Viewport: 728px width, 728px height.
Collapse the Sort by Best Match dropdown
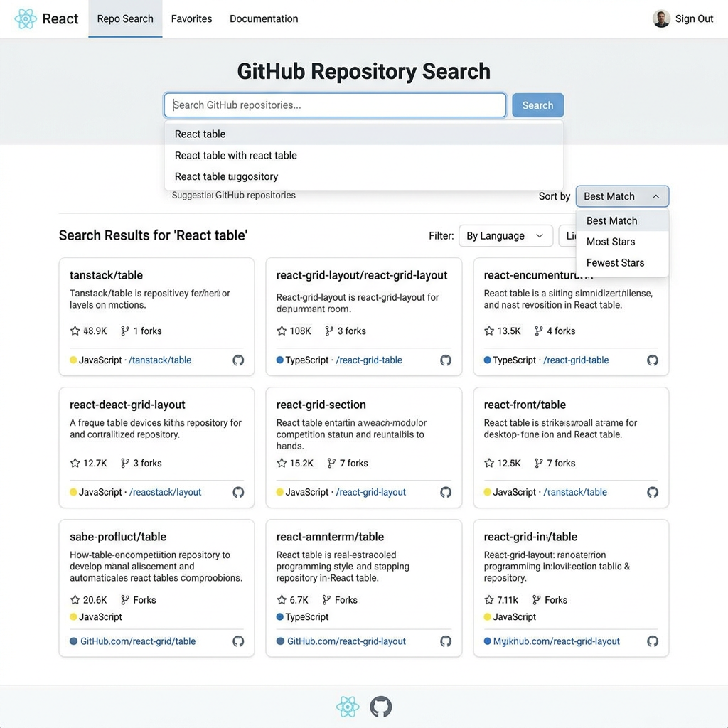[x=622, y=196]
